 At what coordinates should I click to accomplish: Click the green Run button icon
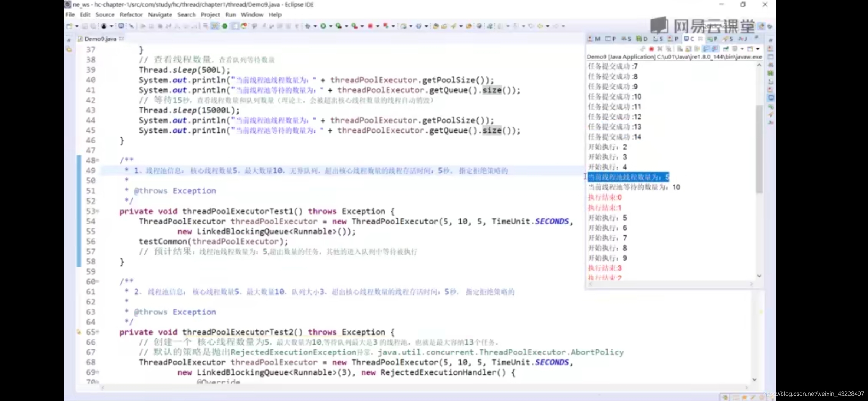[323, 26]
